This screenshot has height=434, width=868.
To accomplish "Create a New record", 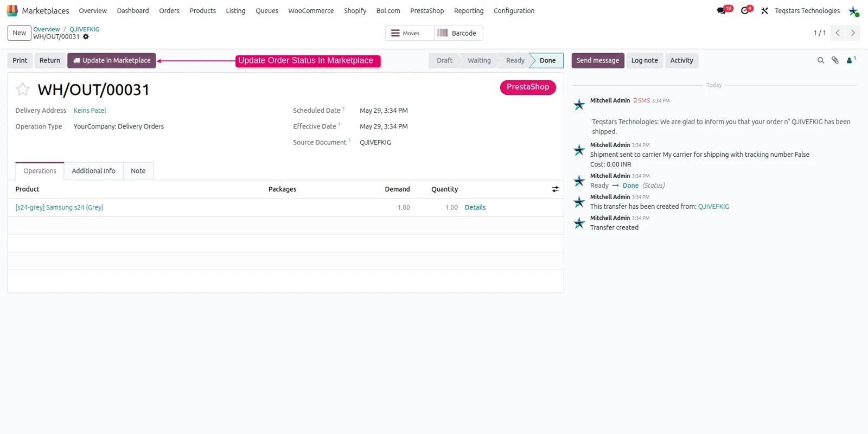I will tap(20, 33).
